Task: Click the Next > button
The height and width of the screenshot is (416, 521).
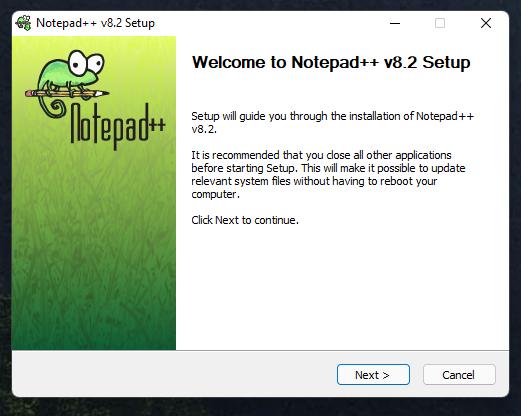Action: pos(373,375)
